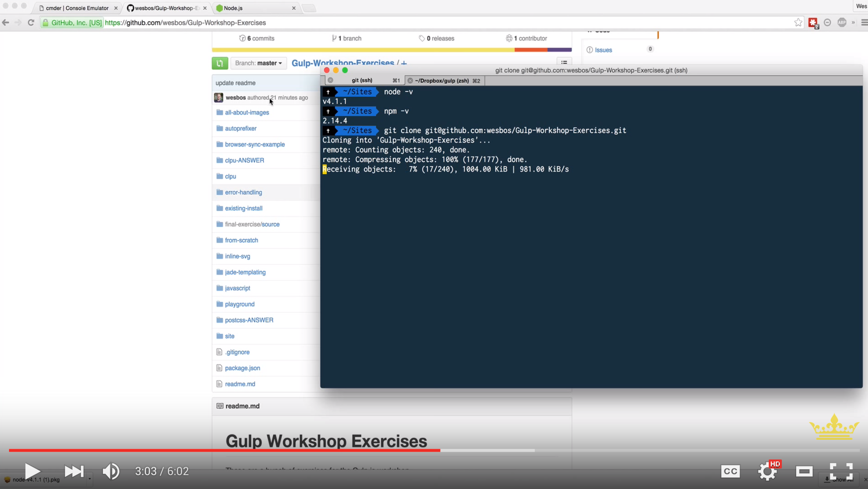Mute the video volume

click(x=111, y=471)
